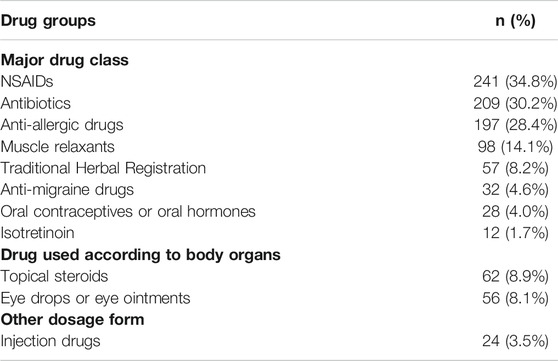558x361 pixels.
Task: Click the NSAIDs row label
Action: (x=27, y=82)
